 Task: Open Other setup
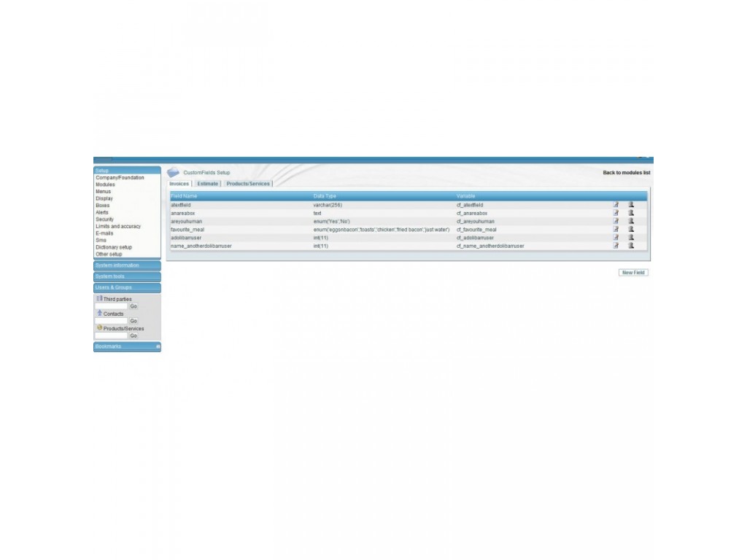[x=109, y=254]
